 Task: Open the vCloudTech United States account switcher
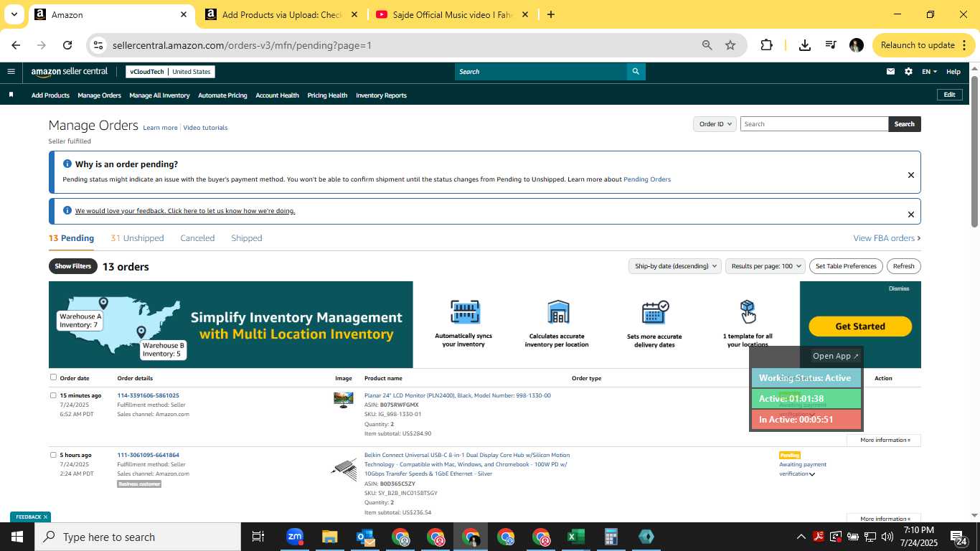pos(170,72)
